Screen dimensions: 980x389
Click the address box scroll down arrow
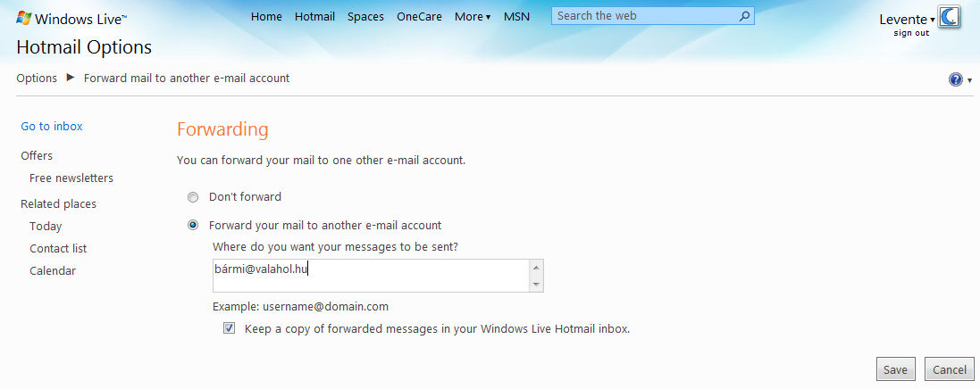(x=536, y=284)
